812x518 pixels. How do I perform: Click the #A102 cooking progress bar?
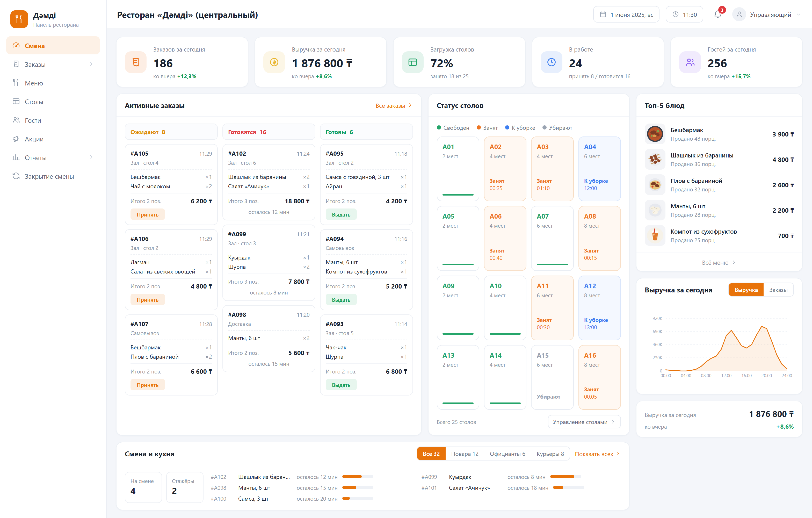(x=357, y=477)
